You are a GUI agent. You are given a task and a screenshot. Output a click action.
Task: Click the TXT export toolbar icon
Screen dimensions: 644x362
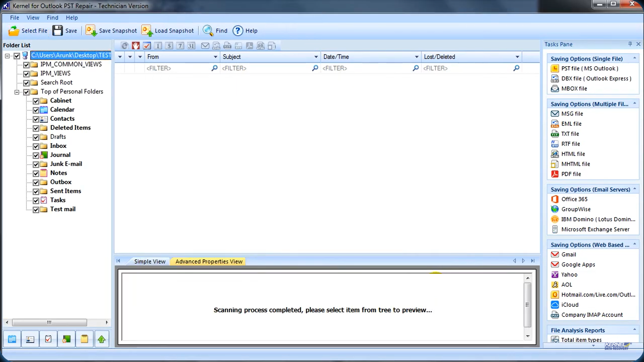[x=227, y=46]
